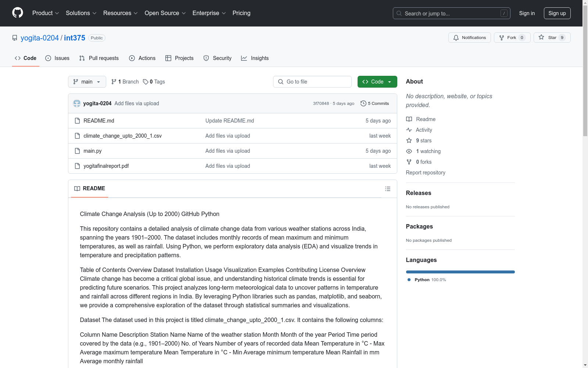The width and height of the screenshot is (588, 368).
Task: Expand the Product menu
Action: (46, 13)
